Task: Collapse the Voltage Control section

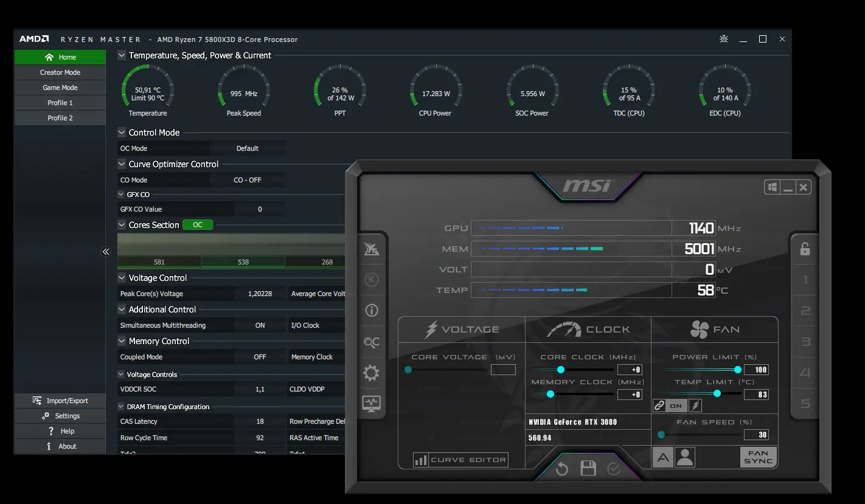Action: point(122,278)
